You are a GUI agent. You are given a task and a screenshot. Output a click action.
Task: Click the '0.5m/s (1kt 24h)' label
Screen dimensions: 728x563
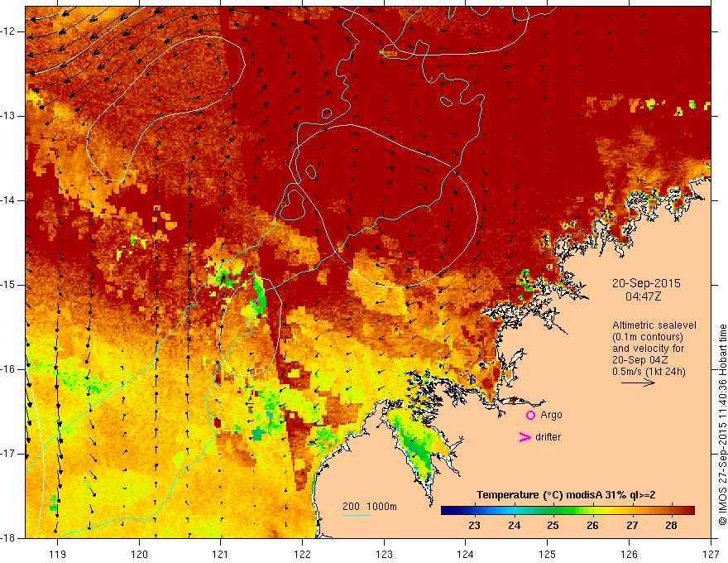649,372
